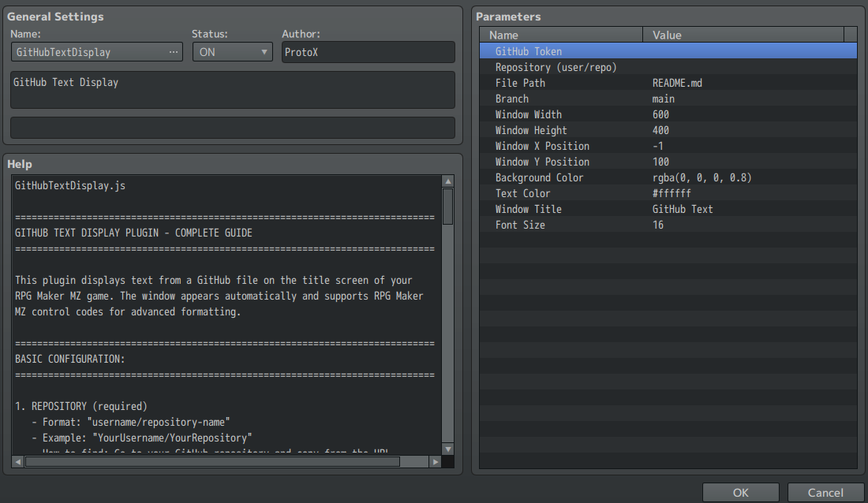Viewport: 868px width, 503px height.
Task: Click the Author field containing ProtoX
Action: [369, 52]
